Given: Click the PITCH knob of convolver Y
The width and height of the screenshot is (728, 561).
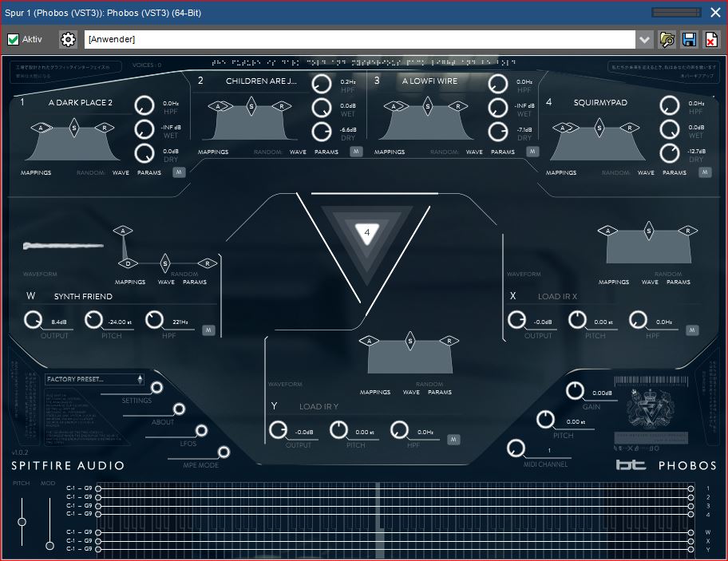Looking at the screenshot, I should point(339,430).
